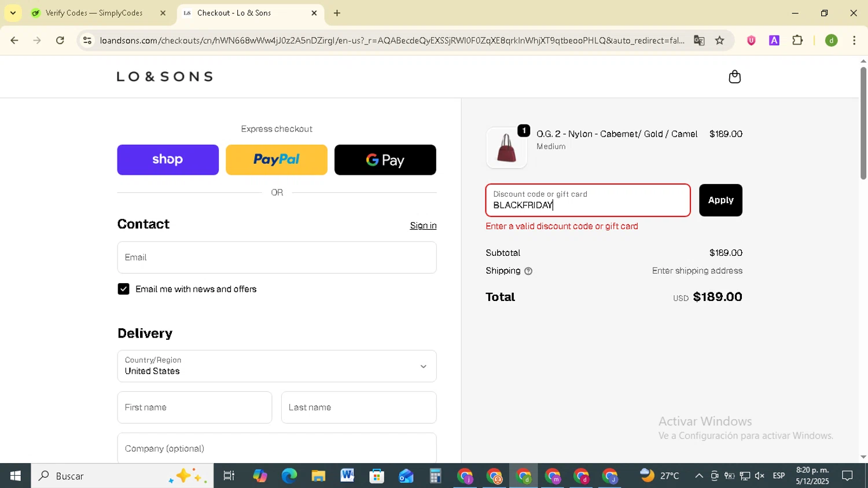Screen dimensions: 868x488
Task: Click the Lo & Sons logo
Action: [165, 76]
